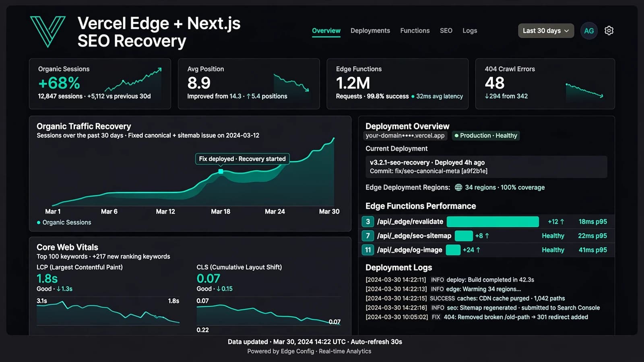Screen dimensions: 644x362
Task: Click the Vercel V logo
Action: point(48,32)
